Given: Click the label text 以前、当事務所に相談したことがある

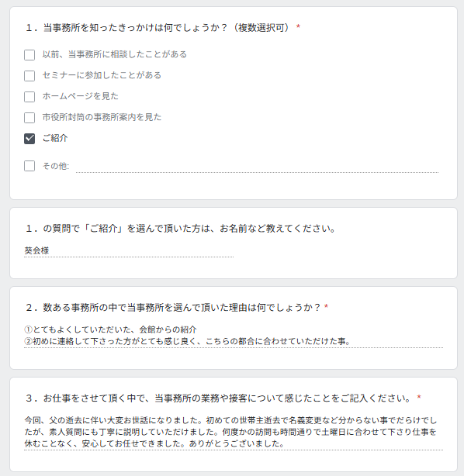Looking at the screenshot, I should click(115, 54).
